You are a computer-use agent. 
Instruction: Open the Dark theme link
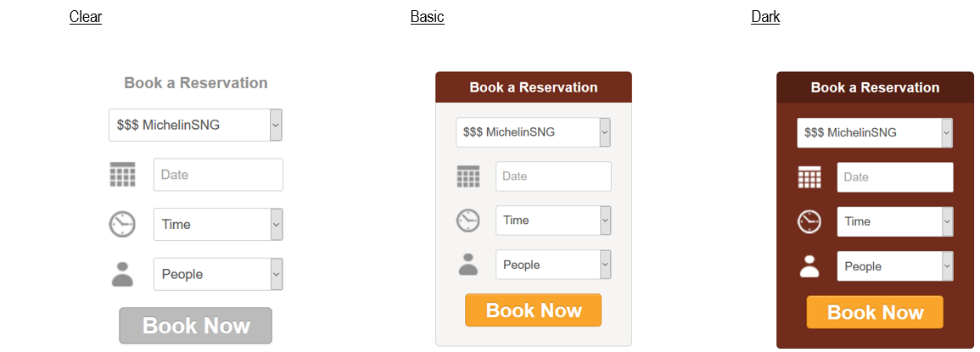765,17
